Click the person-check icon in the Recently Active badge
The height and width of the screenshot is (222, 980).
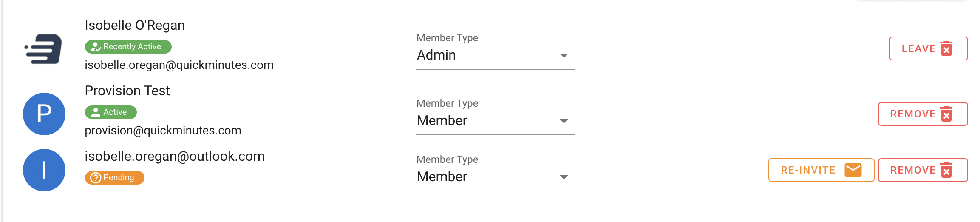(x=96, y=47)
